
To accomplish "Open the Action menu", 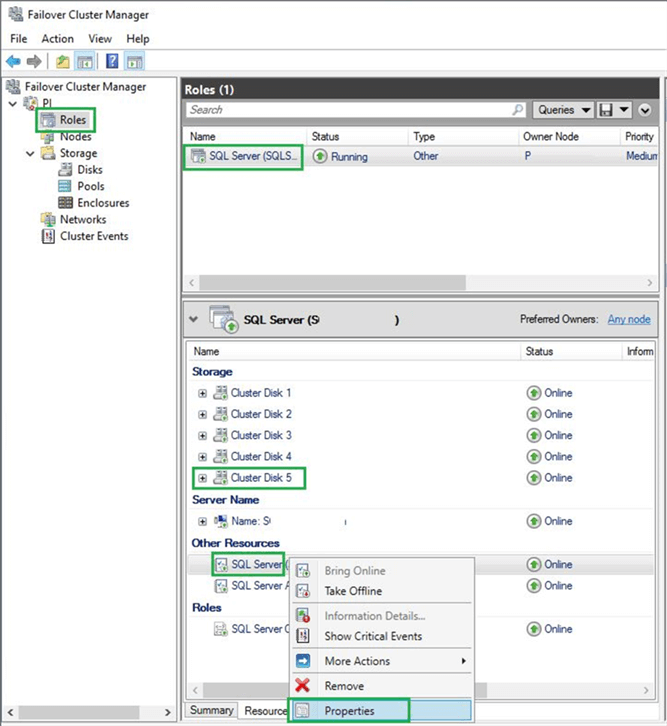I will (57, 38).
